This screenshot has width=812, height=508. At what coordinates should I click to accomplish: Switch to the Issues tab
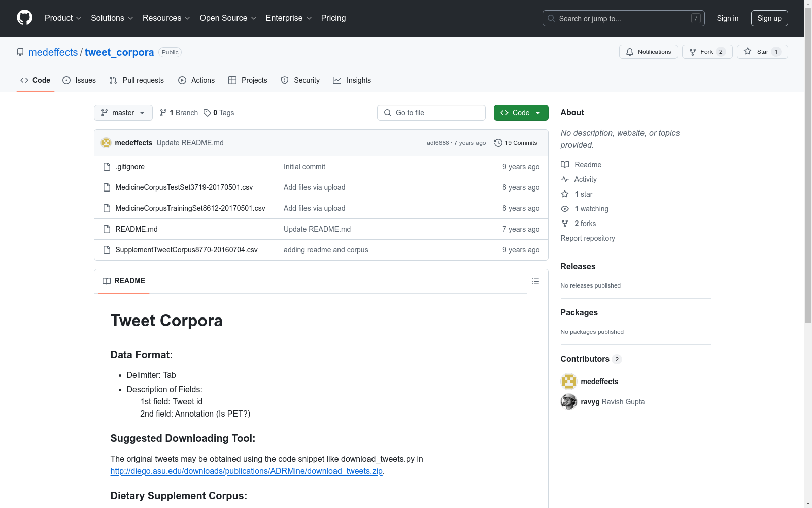tap(79, 80)
